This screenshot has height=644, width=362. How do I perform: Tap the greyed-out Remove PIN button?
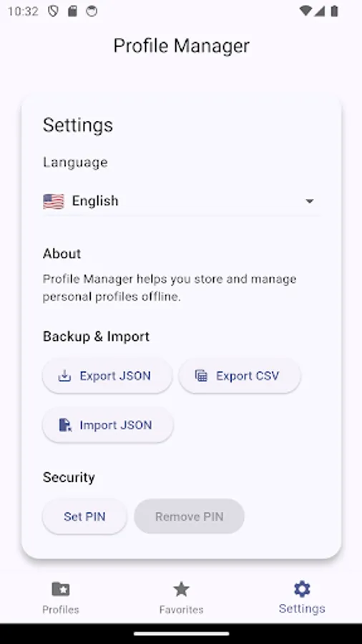click(x=189, y=516)
